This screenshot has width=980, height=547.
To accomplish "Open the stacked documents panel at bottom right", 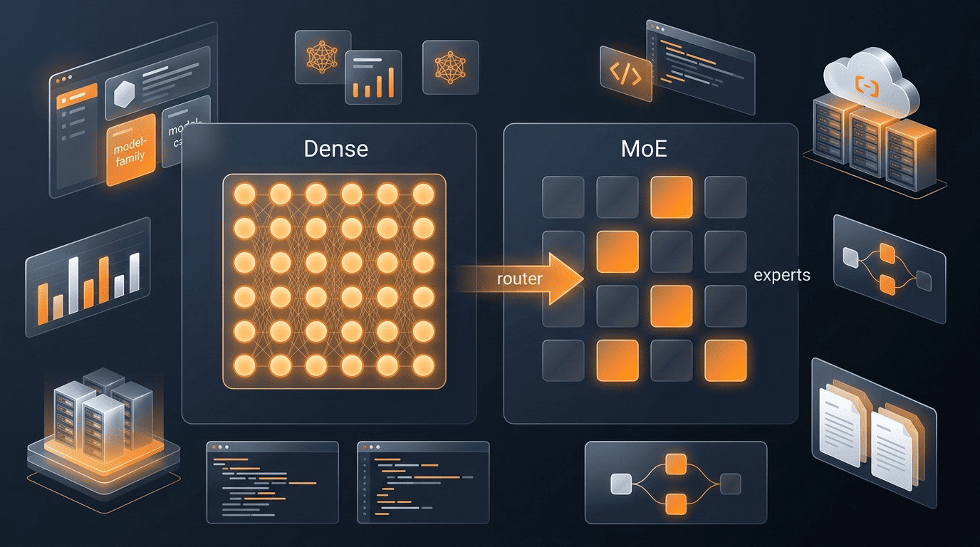I will click(x=874, y=433).
